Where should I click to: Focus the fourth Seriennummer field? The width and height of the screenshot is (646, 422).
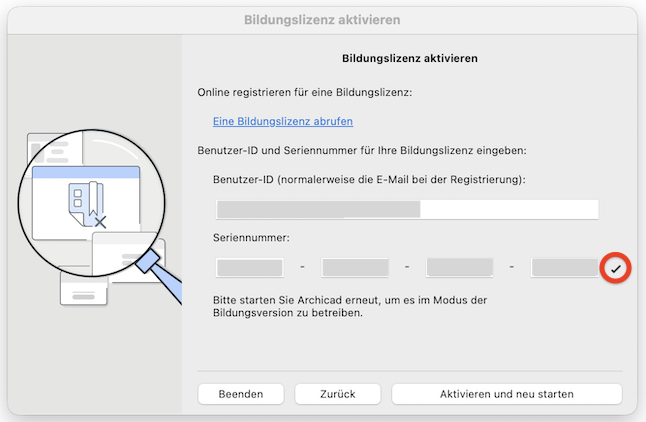coord(564,267)
